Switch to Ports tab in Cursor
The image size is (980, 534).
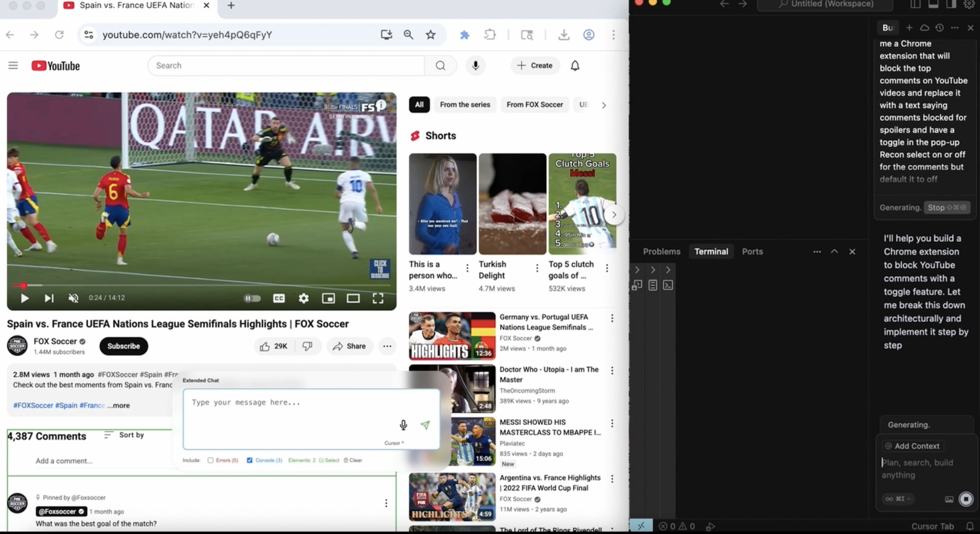pos(752,251)
